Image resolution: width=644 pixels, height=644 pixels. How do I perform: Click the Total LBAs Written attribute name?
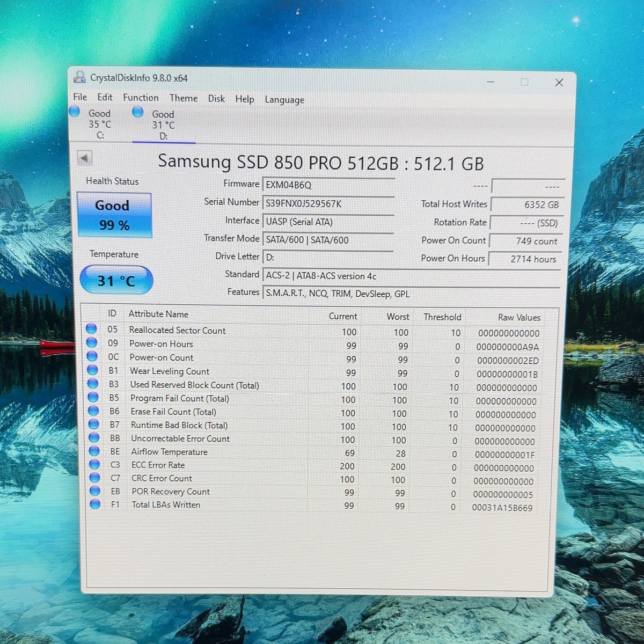166,504
